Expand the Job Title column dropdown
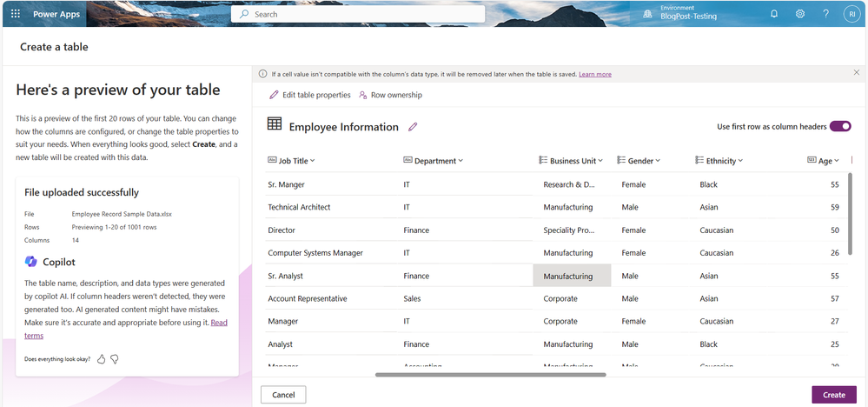This screenshot has height=407, width=868. 312,161
